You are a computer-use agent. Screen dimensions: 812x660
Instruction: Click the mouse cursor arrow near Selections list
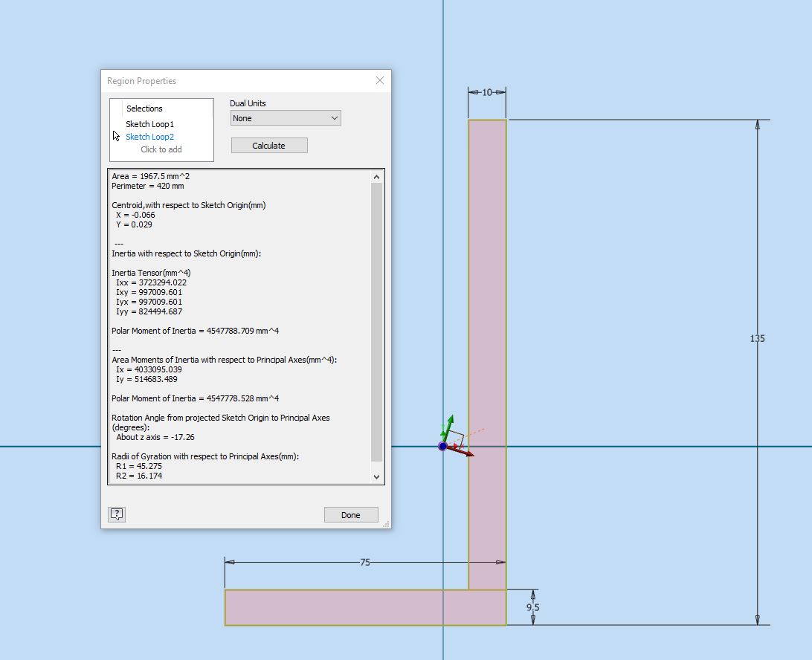[116, 135]
